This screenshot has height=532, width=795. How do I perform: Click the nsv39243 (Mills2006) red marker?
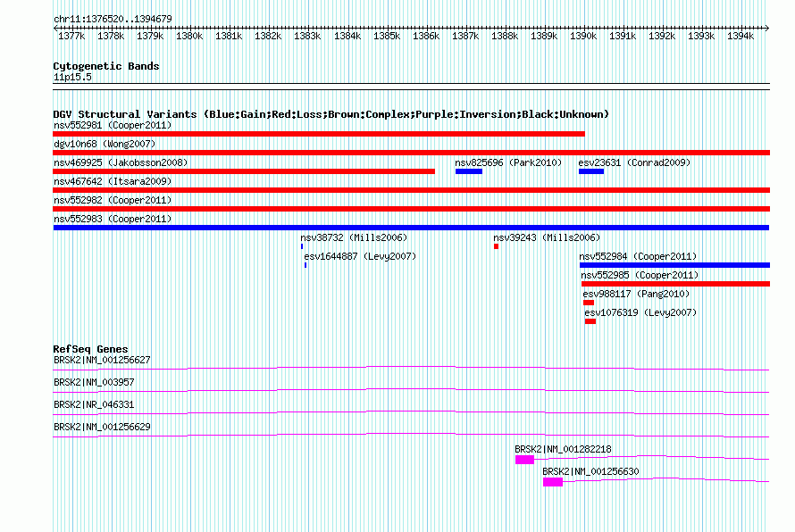pyautogui.click(x=496, y=246)
